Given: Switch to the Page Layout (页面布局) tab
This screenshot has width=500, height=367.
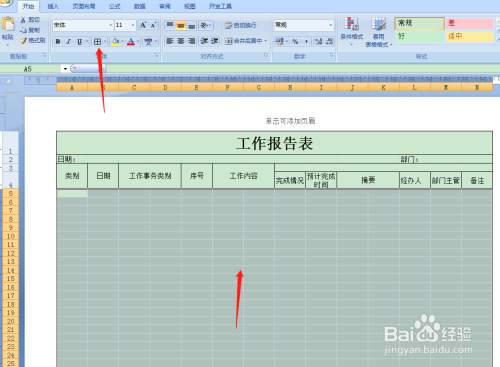Looking at the screenshot, I should point(84,6).
